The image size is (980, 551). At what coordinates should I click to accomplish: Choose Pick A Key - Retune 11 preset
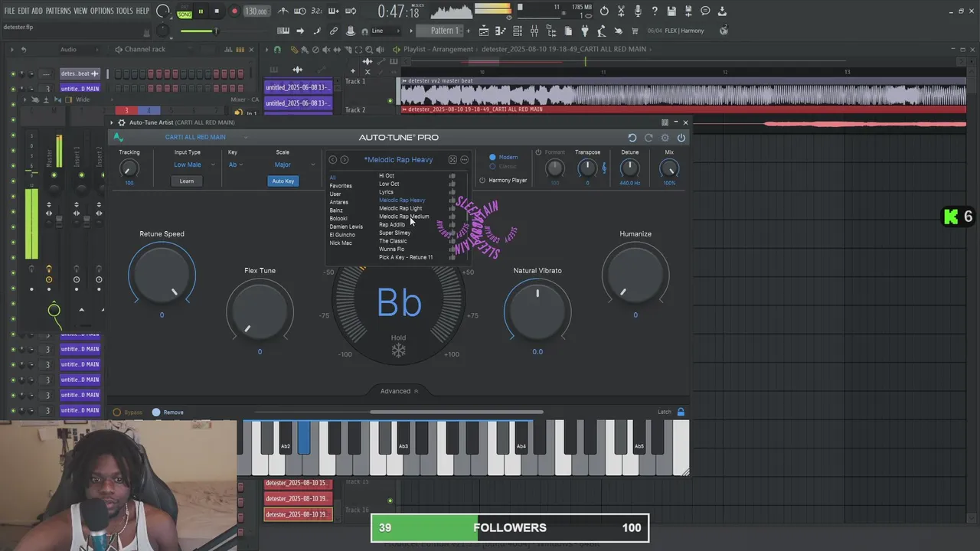point(406,257)
